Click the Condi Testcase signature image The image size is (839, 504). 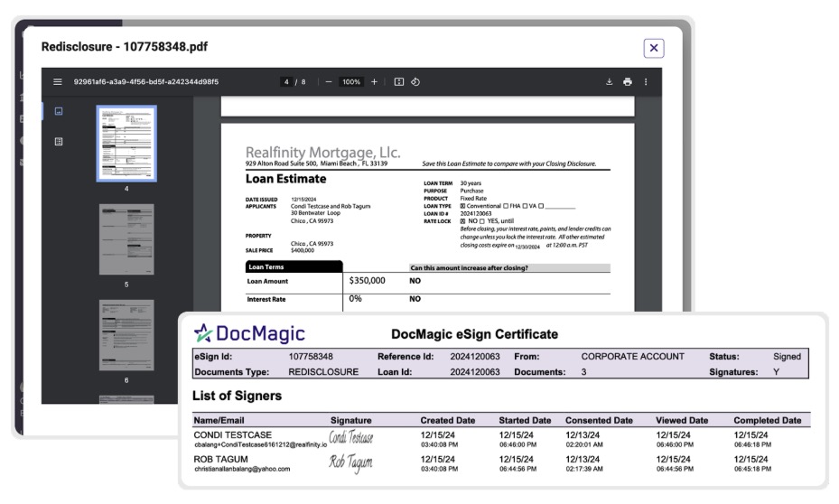point(351,437)
